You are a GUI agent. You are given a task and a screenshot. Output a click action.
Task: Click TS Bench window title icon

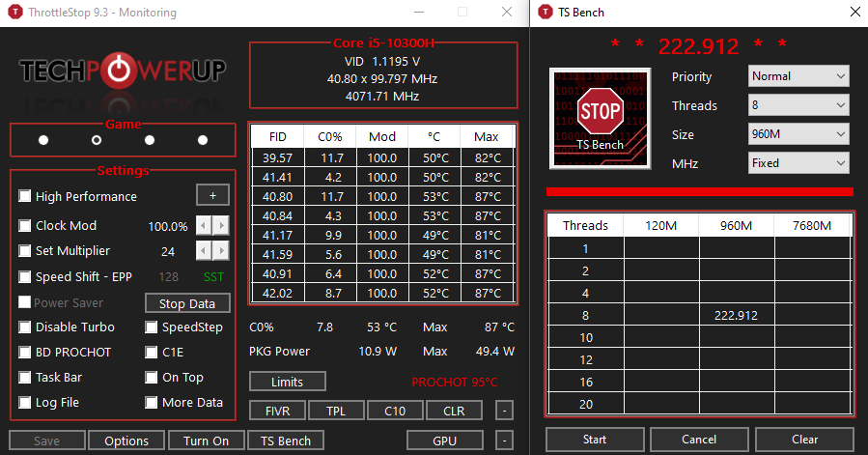click(x=546, y=12)
